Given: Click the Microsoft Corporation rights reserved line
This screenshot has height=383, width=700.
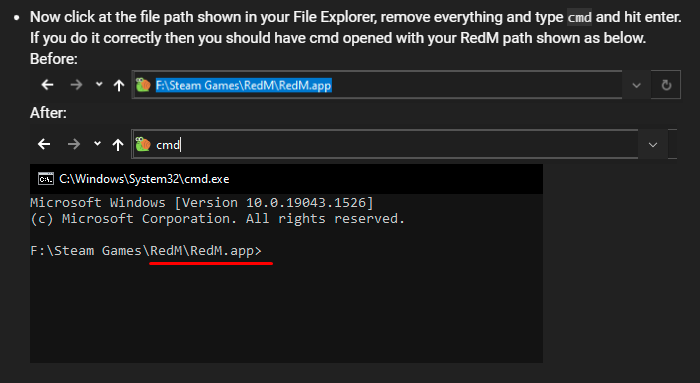Looking at the screenshot, I should coord(217,219).
